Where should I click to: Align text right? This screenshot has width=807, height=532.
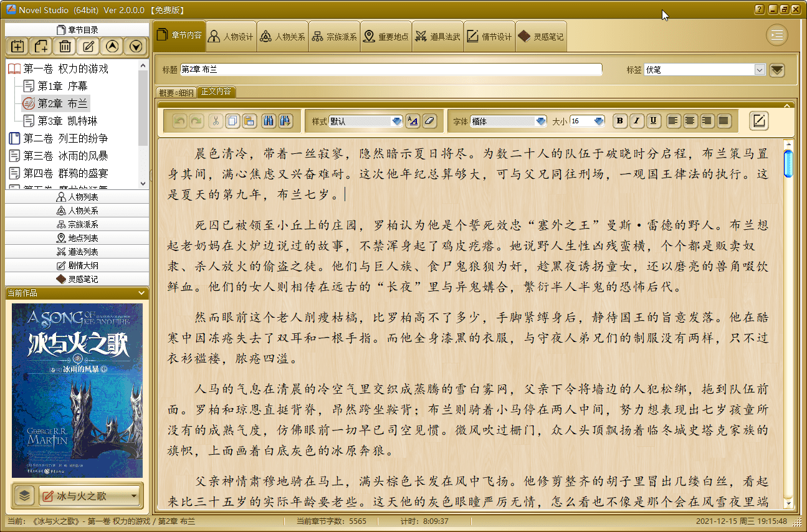coord(707,121)
